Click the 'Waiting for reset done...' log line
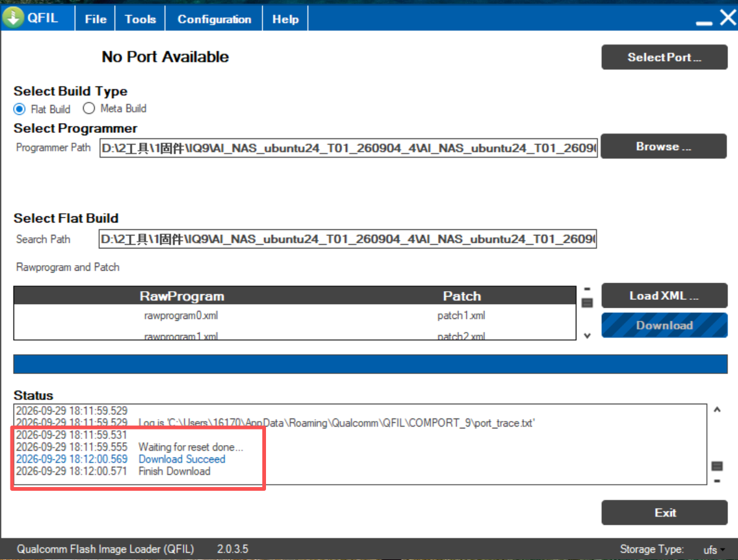Viewport: 738px width, 560px height. point(191,447)
